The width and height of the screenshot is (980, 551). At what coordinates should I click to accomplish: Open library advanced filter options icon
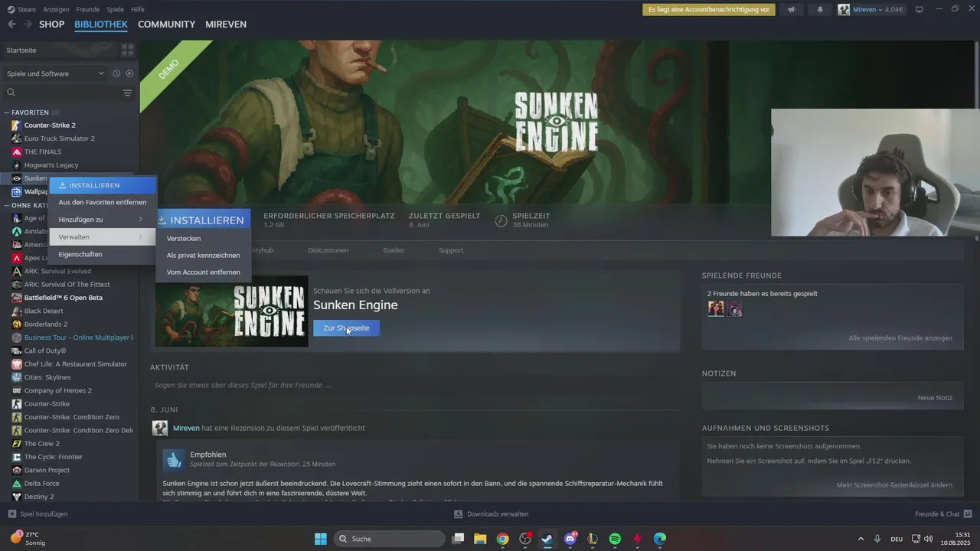(127, 93)
